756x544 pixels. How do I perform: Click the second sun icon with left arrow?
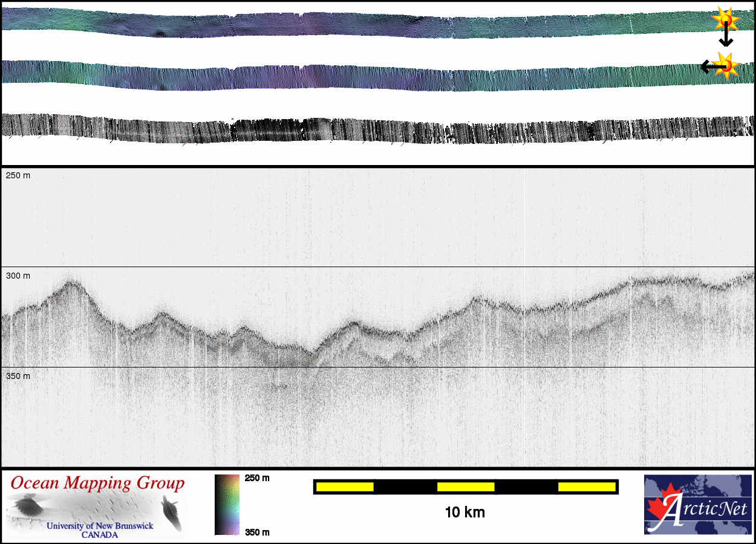tap(726, 65)
